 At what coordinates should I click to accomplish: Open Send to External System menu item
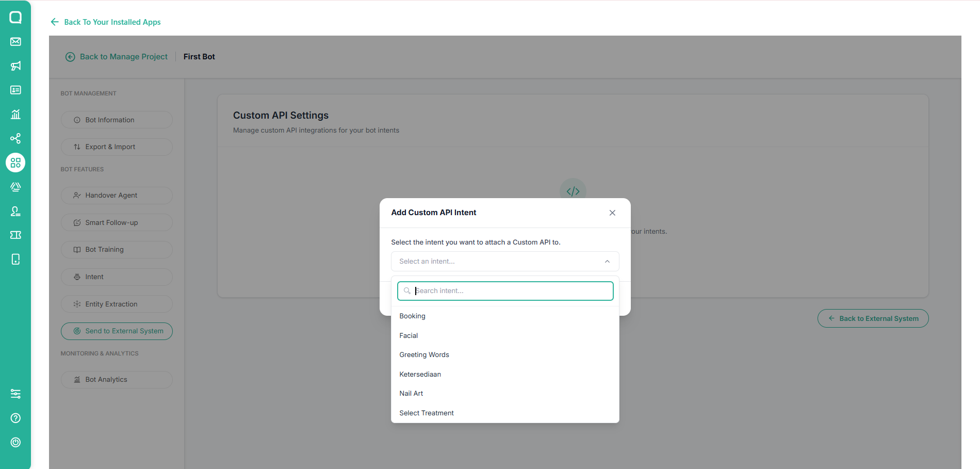tap(117, 331)
